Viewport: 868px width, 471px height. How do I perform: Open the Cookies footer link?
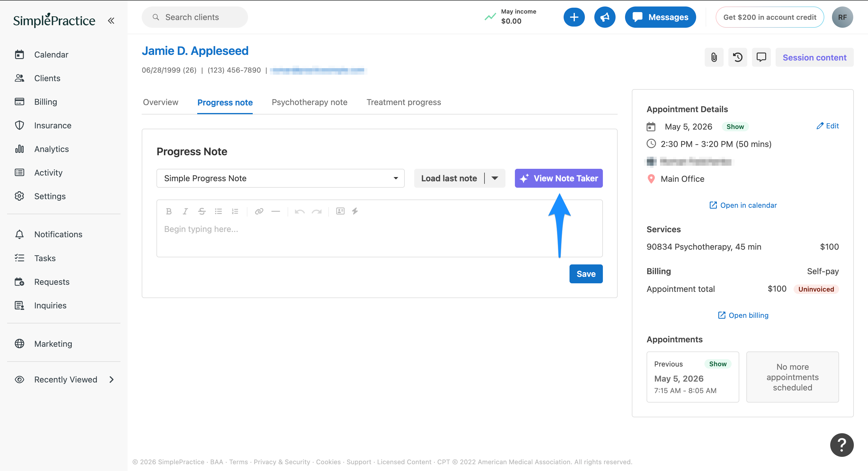point(328,462)
